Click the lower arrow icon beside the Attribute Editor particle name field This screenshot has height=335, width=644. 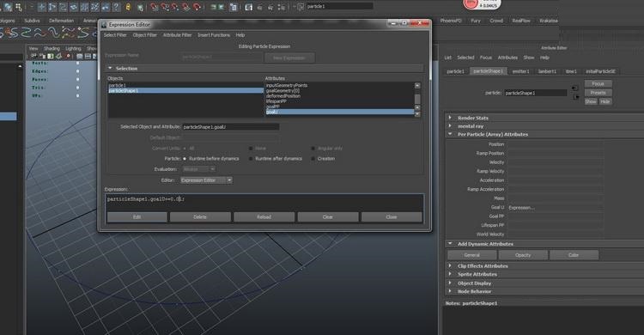(x=576, y=97)
